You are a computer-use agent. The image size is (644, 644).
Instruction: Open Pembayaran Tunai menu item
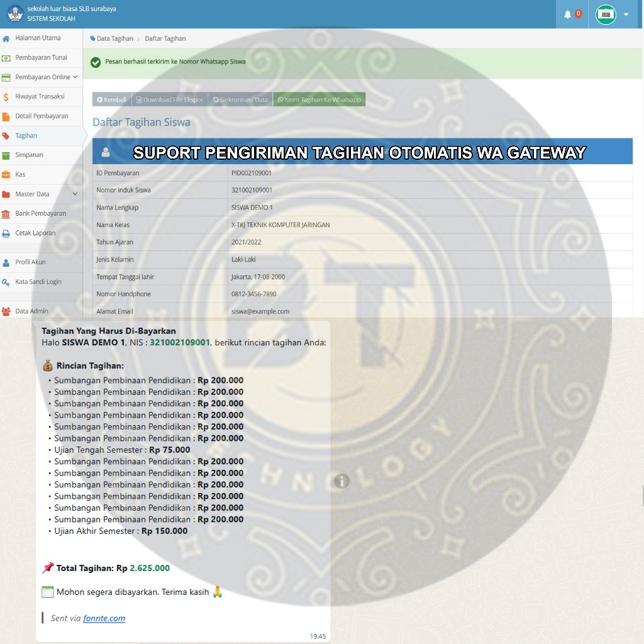(41, 57)
